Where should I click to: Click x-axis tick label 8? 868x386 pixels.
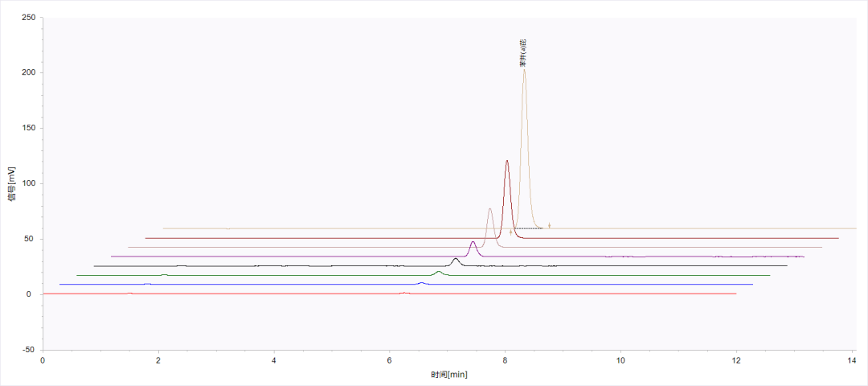pos(506,359)
